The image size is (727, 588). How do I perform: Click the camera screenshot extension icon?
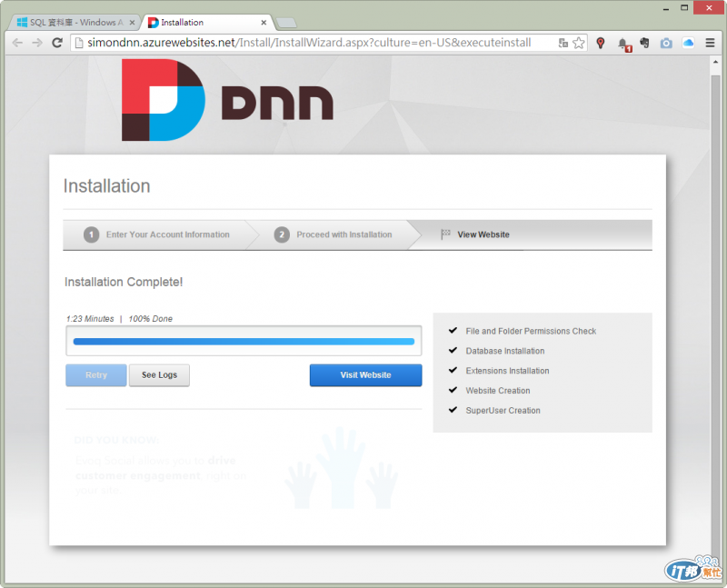666,43
